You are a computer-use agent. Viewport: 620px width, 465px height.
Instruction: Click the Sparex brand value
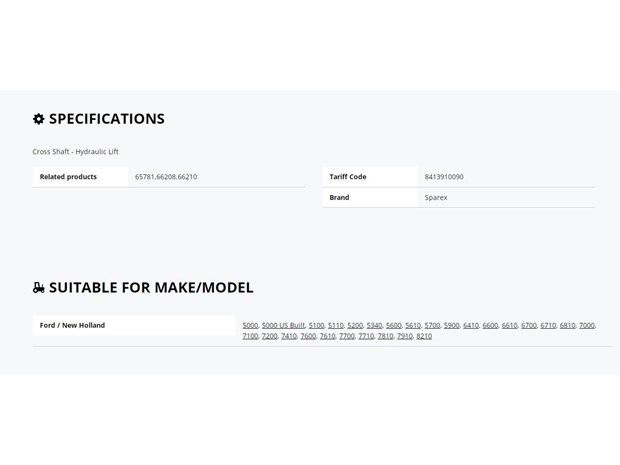436,197
